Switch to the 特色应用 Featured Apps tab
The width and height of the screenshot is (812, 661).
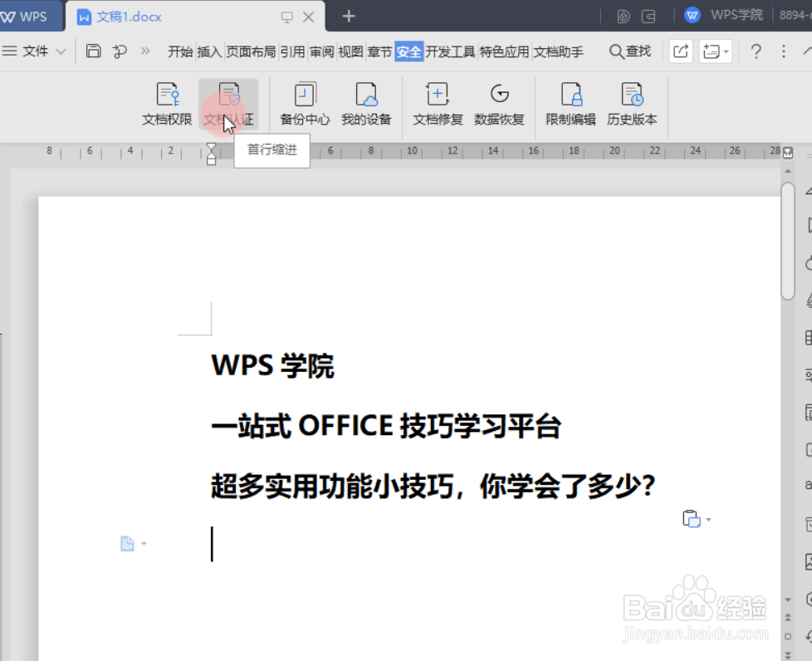coord(505,51)
